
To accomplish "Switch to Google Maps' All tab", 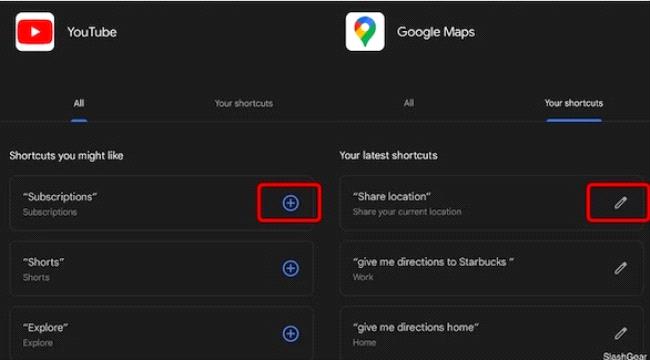I will coord(409,103).
